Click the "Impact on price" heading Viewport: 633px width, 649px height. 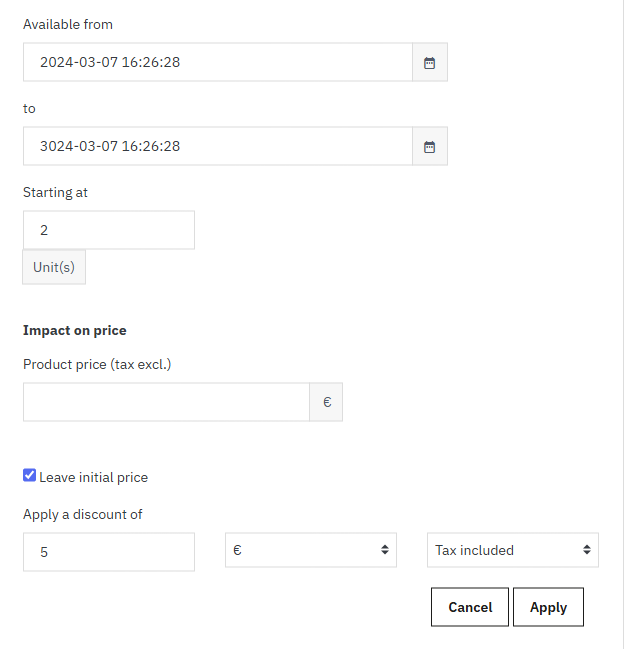click(x=75, y=330)
